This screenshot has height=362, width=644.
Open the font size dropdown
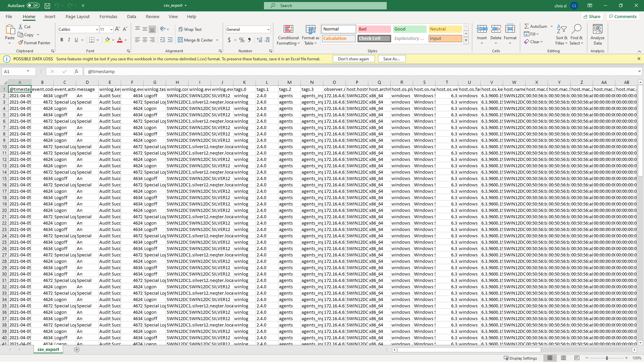[x=111, y=29]
